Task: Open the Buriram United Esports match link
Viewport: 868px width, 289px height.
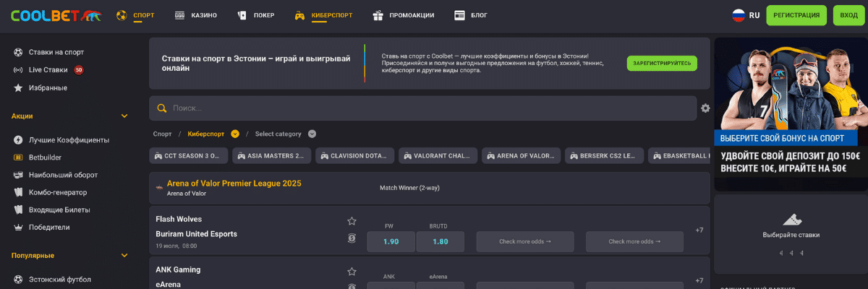Action: point(197,234)
